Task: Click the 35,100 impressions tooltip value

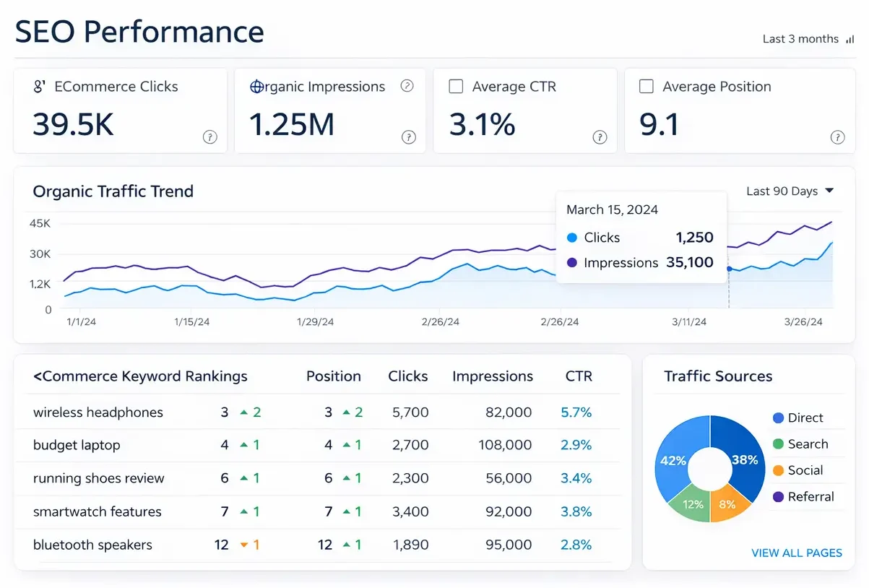Action: click(x=690, y=263)
